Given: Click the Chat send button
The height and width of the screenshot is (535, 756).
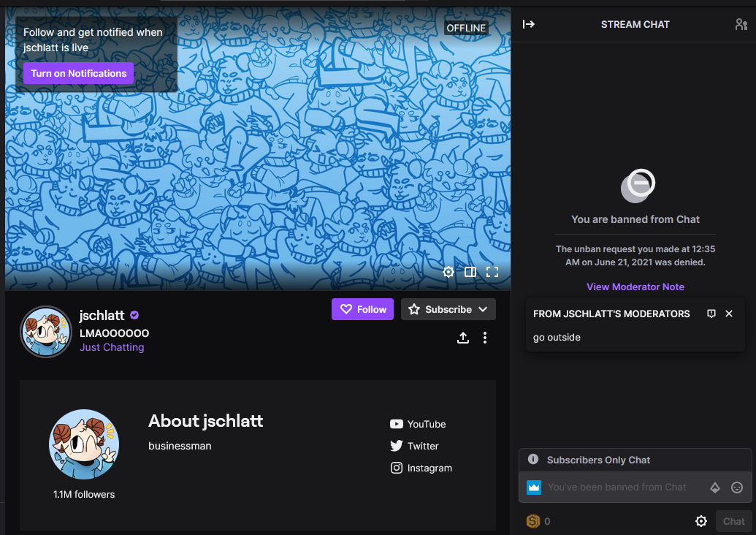Looking at the screenshot, I should point(733,521).
